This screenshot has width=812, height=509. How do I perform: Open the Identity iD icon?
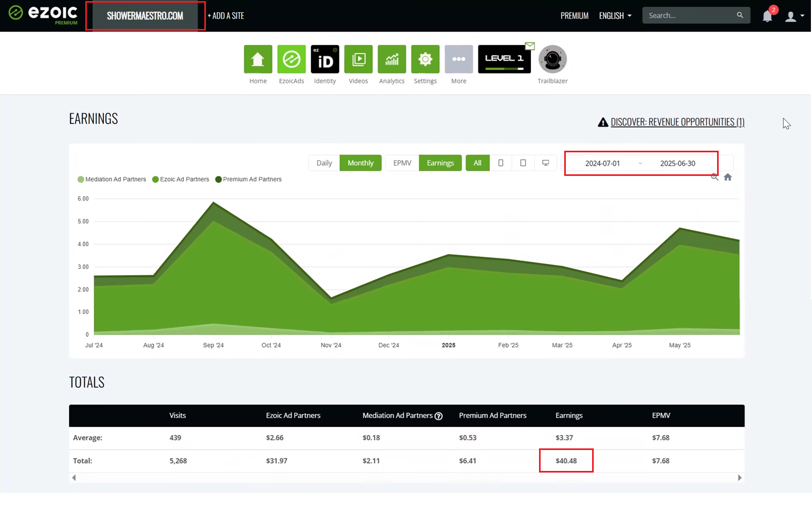pyautogui.click(x=325, y=59)
